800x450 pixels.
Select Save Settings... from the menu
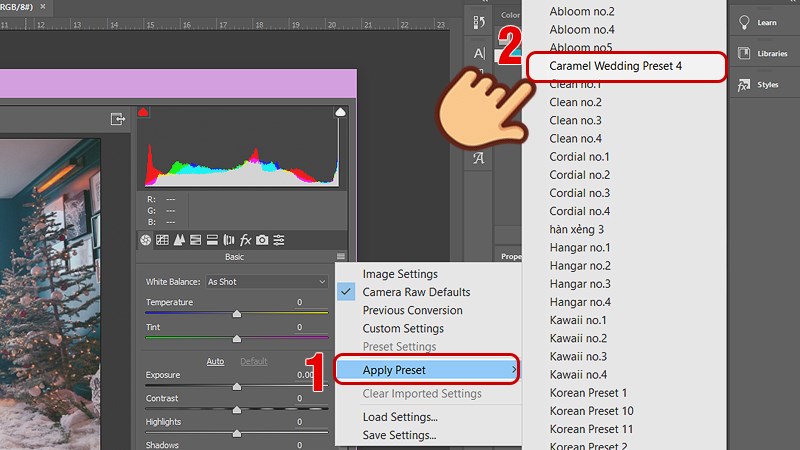tap(399, 435)
